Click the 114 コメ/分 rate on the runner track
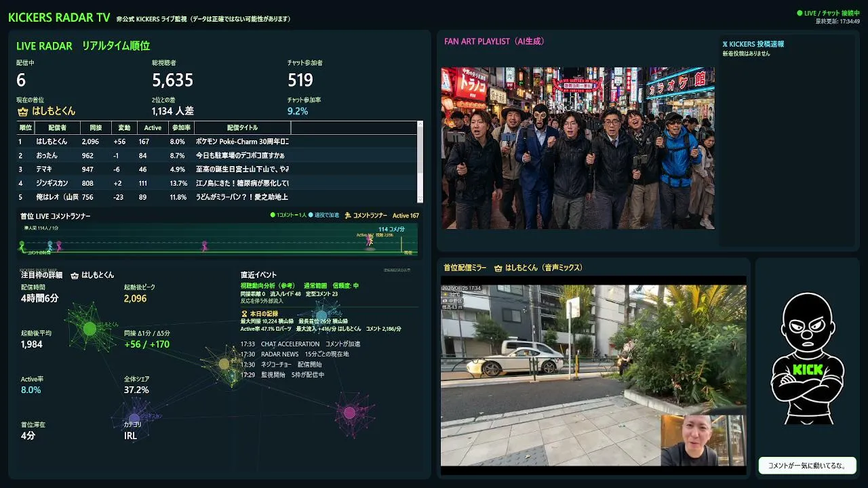 point(391,229)
